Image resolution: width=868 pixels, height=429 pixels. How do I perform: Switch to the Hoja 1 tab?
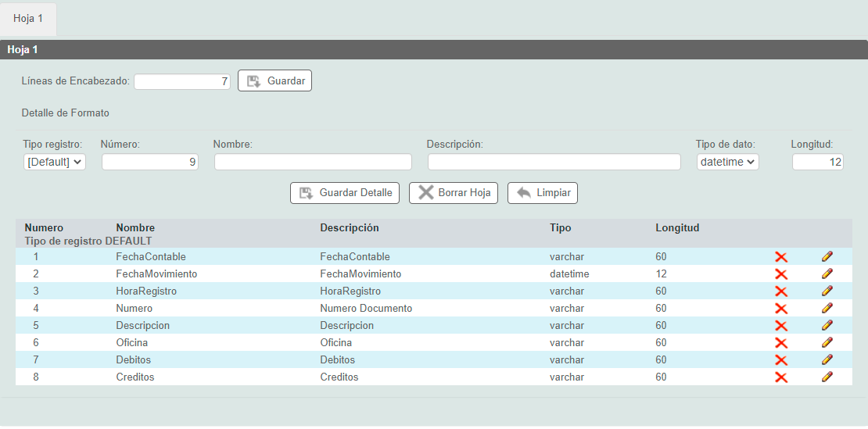[28, 18]
